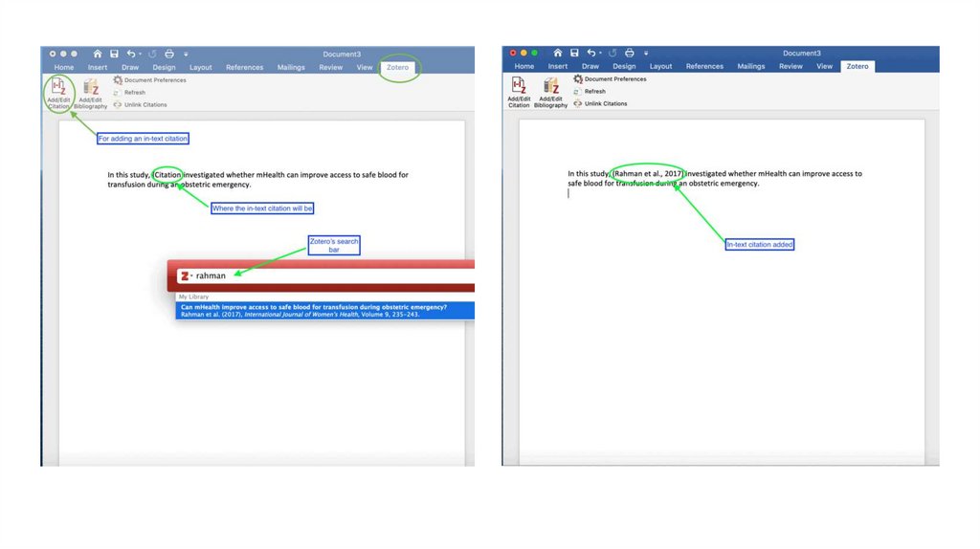Click Unlink Citations in left Word window

pos(140,105)
